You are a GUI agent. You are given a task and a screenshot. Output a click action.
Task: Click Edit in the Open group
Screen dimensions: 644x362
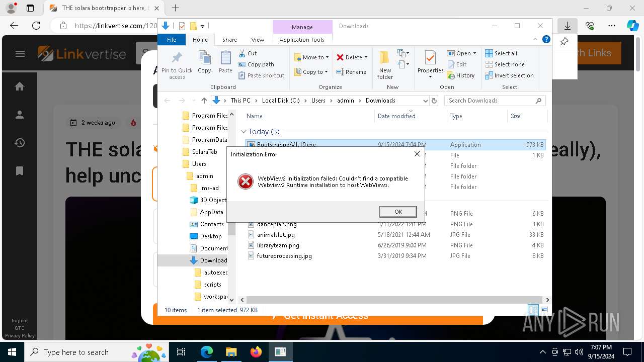tap(457, 64)
